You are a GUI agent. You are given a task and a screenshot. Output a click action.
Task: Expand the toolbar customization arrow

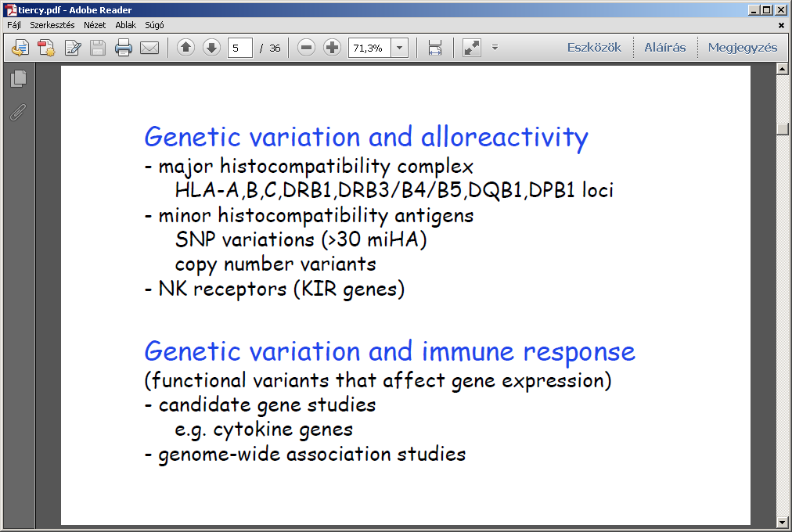pyautogui.click(x=495, y=48)
